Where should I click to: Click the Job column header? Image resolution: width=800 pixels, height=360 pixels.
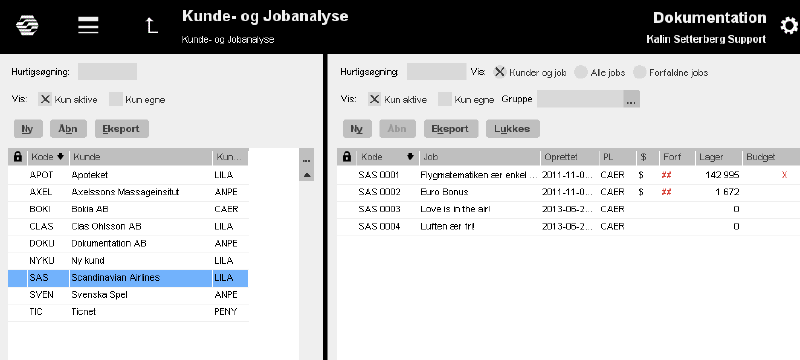(480, 157)
